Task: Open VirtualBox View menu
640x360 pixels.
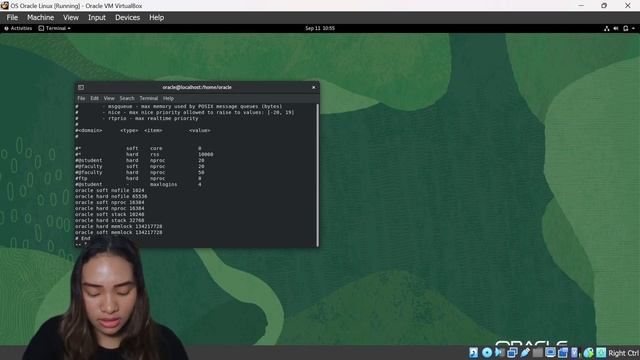Action: point(71,18)
